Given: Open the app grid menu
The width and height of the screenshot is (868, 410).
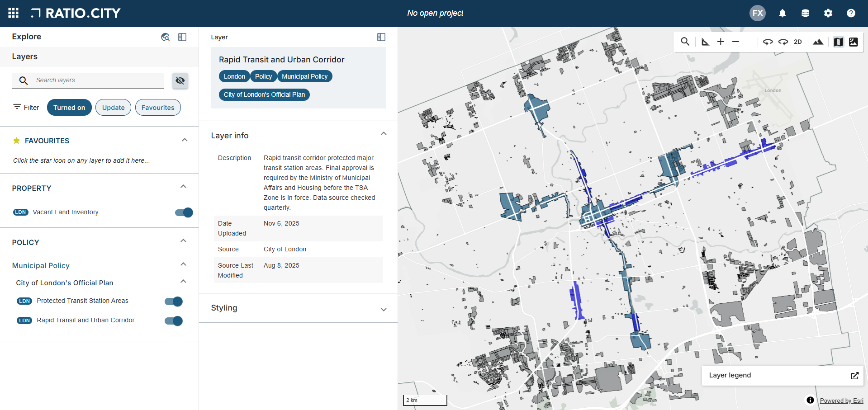Looking at the screenshot, I should pos(13,13).
